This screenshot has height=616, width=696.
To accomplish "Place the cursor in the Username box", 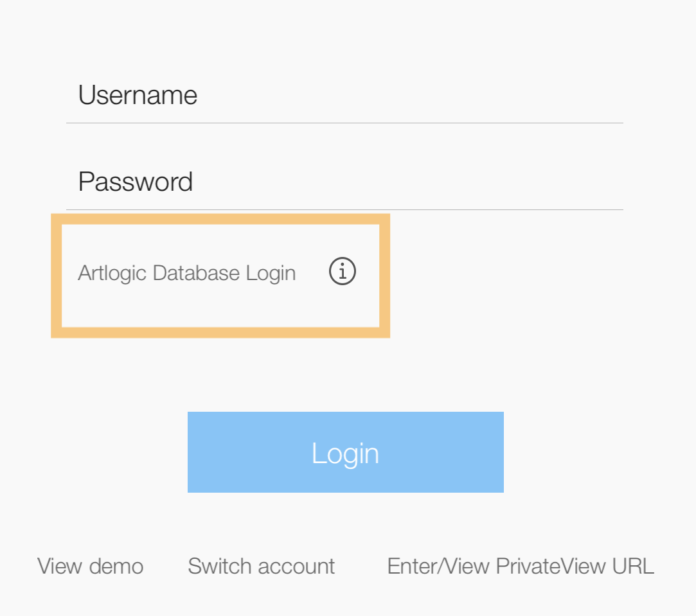I will [x=344, y=96].
